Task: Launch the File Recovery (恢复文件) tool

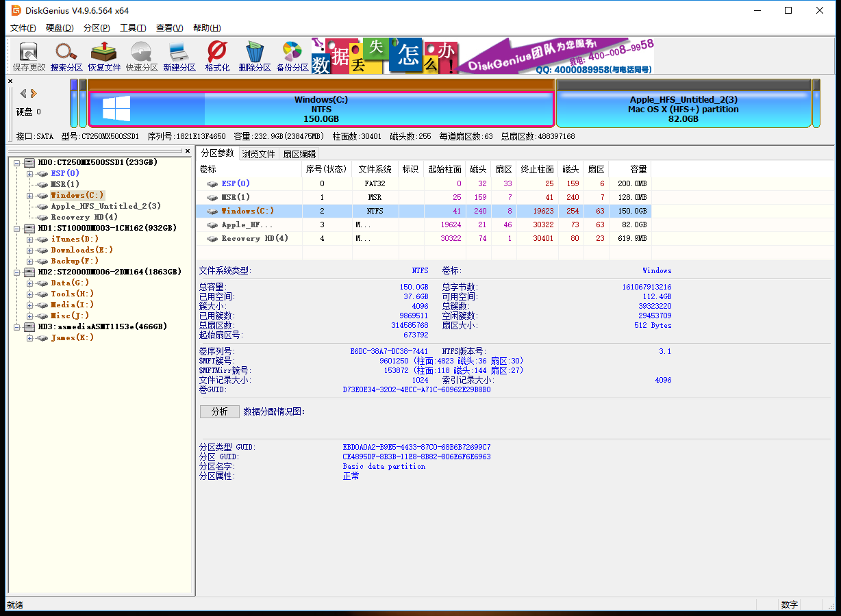Action: click(104, 56)
